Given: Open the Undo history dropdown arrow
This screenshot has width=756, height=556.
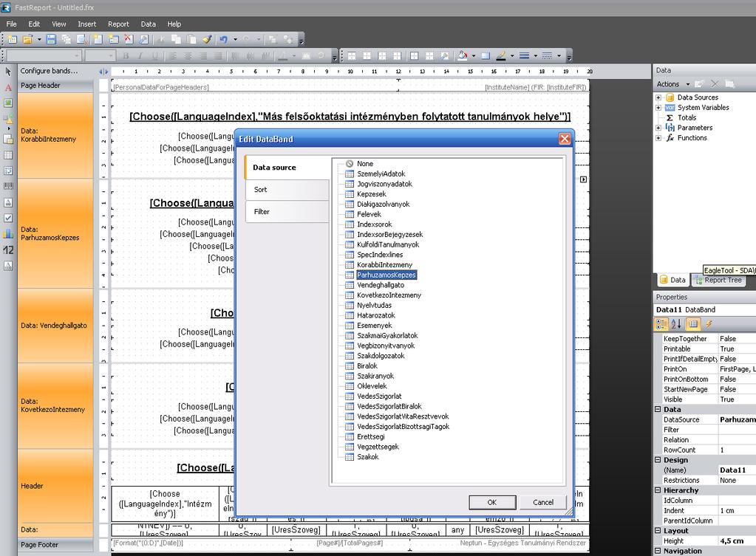Looking at the screenshot, I should tap(235, 40).
